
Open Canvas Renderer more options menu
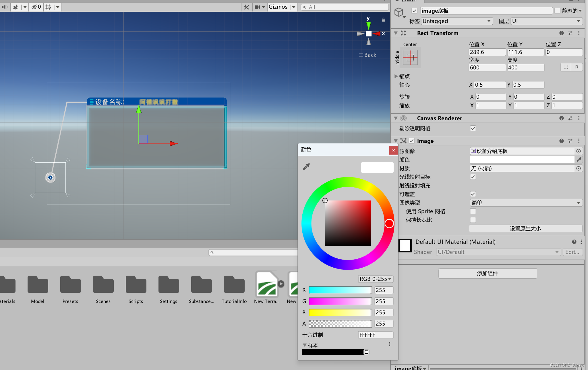tap(579, 118)
